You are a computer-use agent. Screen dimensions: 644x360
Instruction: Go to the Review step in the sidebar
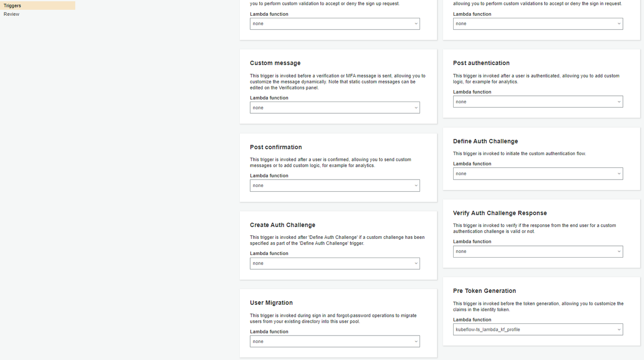(x=11, y=14)
